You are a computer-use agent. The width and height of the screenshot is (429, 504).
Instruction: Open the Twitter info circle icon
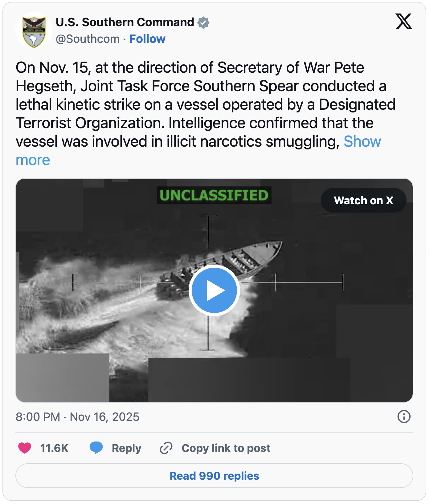click(x=404, y=417)
